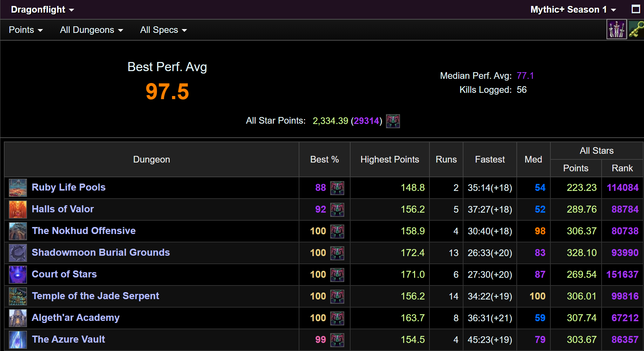Click rank 67212 for Algeth'ar Academy
Screen dimensions: 644x351
point(625,318)
